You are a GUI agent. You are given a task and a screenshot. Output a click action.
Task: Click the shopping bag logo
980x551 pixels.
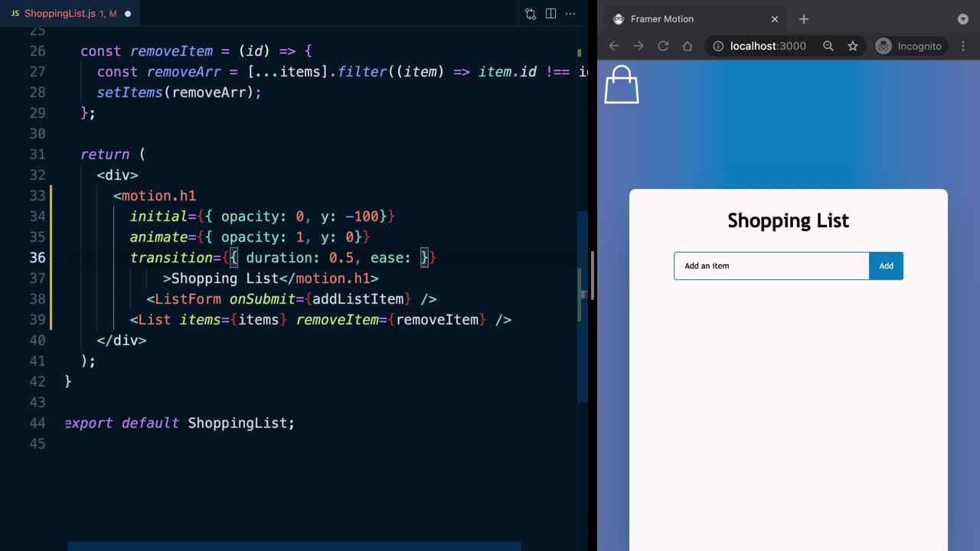621,84
